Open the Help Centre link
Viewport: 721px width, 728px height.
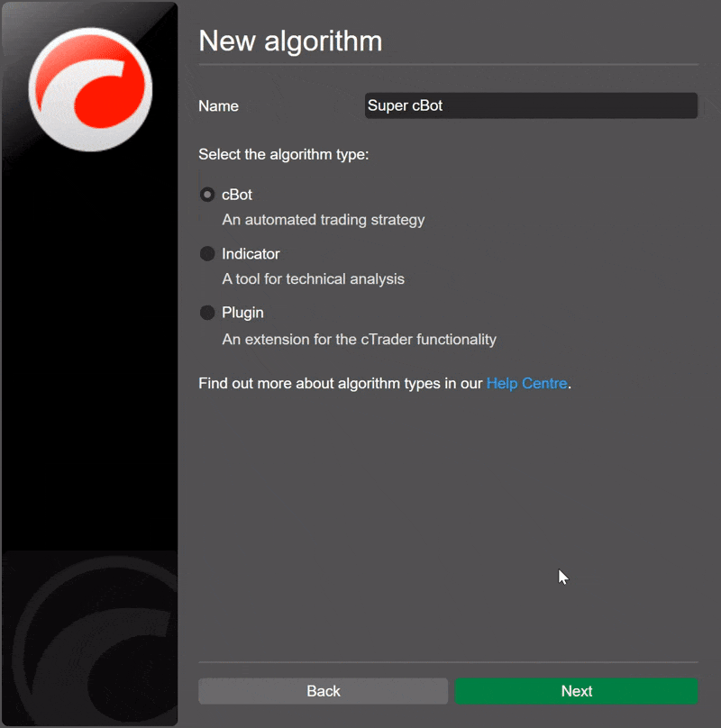[526, 384]
